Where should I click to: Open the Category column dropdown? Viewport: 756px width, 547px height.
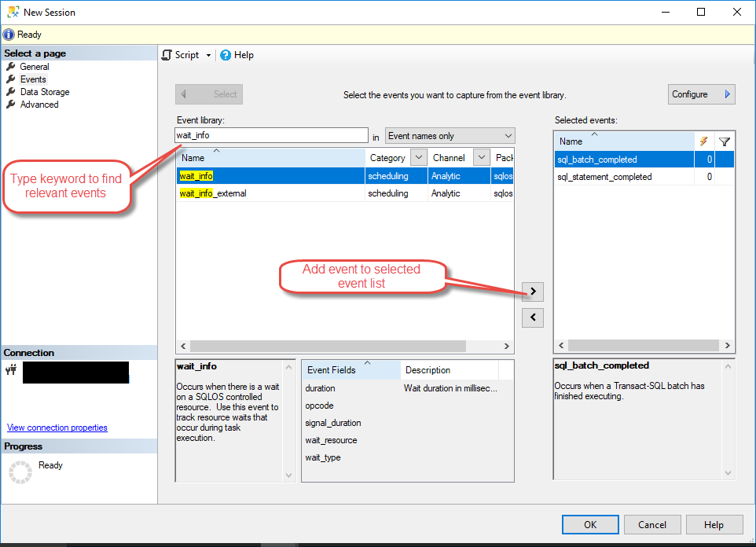pyautogui.click(x=417, y=157)
